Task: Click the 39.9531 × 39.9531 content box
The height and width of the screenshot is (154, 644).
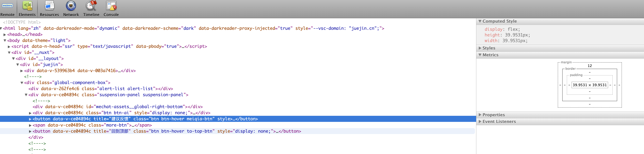Action: point(589,85)
